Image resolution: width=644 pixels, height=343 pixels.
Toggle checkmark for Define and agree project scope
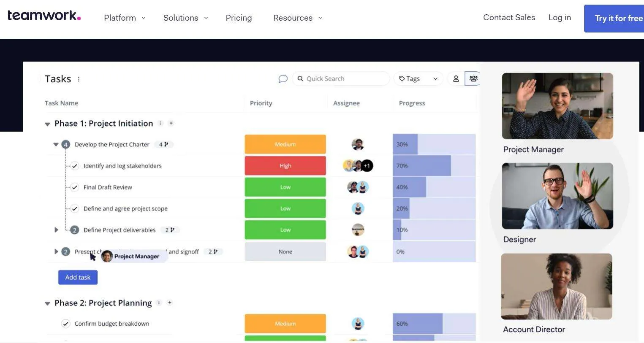(75, 208)
